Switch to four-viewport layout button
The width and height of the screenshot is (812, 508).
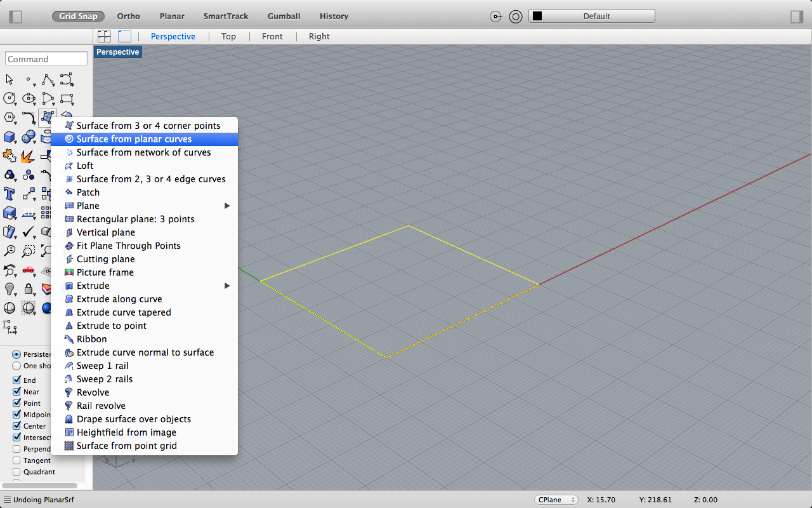click(x=104, y=36)
